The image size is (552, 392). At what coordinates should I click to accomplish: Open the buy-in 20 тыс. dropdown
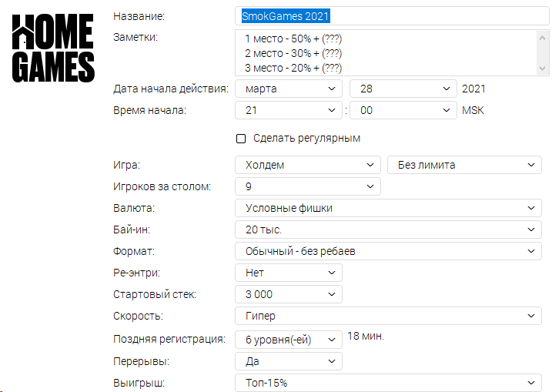pyautogui.click(x=388, y=230)
